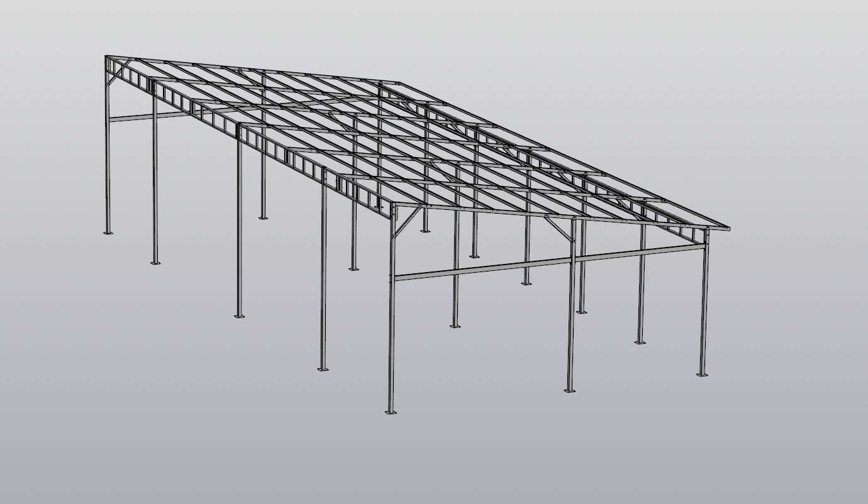Viewport: 868px width, 504px height.
Task: Click the base plate of the rear-left corner column
Action: pos(108,233)
